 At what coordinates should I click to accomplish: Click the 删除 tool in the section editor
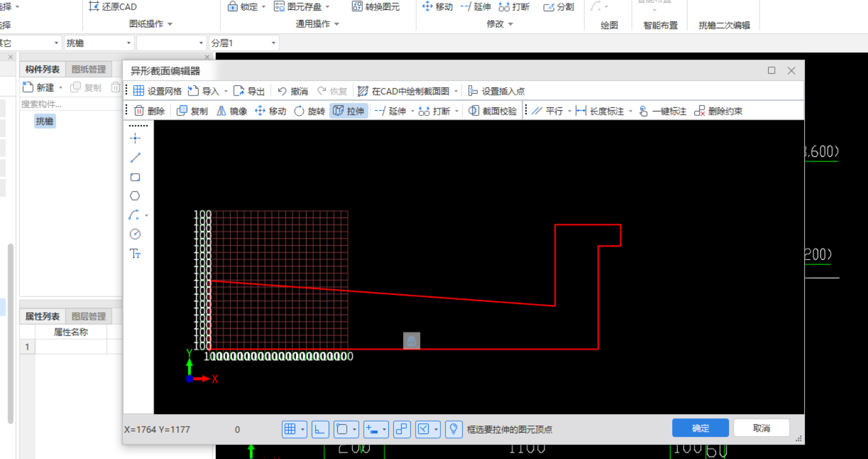point(149,111)
